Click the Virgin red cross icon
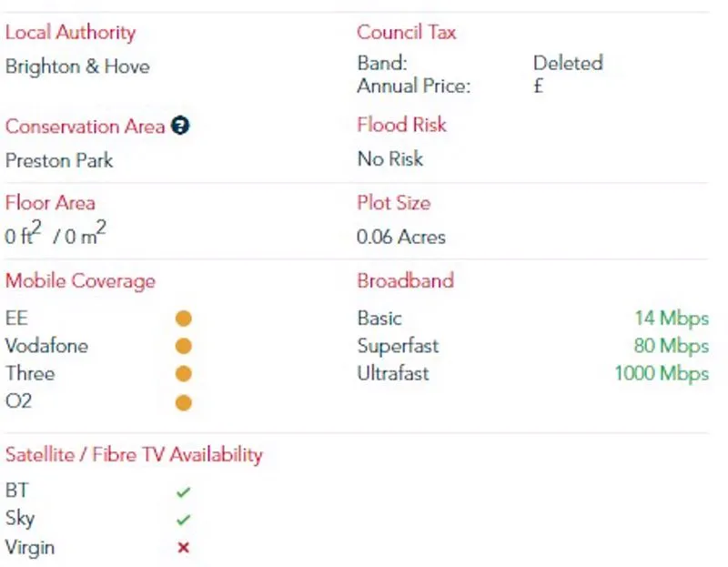Image resolution: width=728 pixels, height=567 pixels. click(x=184, y=548)
